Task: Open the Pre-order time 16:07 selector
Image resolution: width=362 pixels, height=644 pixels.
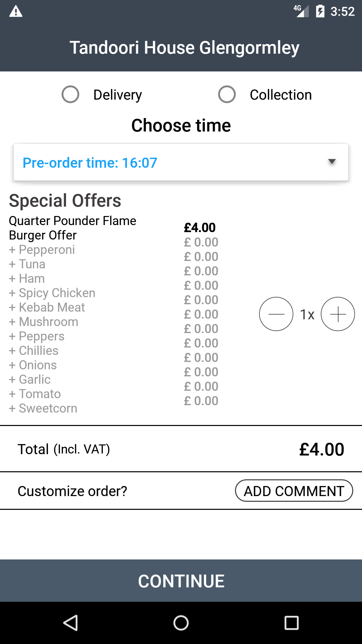Action: point(181,162)
